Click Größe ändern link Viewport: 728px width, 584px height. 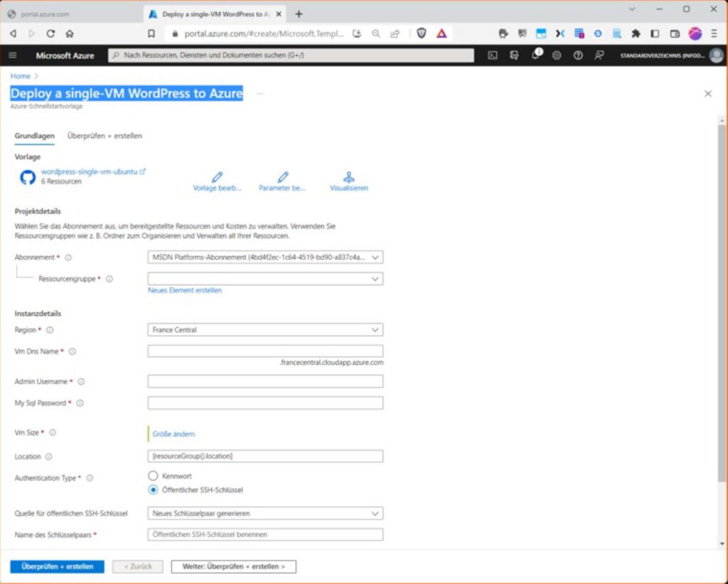tap(173, 434)
